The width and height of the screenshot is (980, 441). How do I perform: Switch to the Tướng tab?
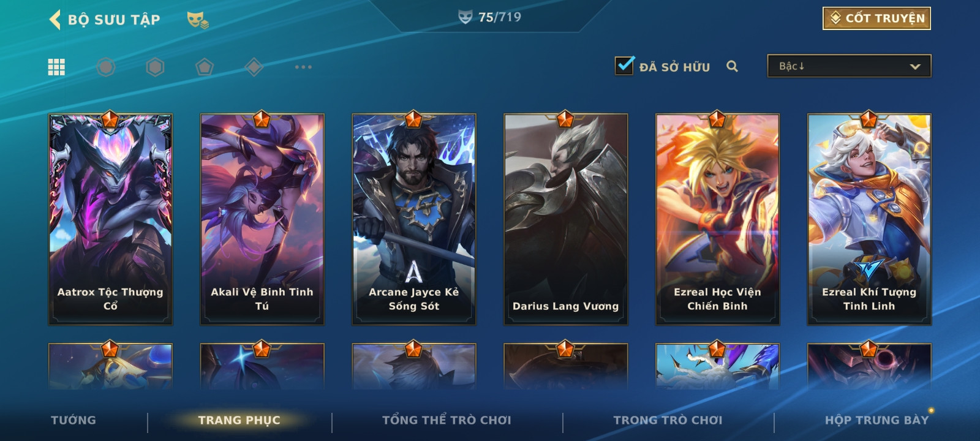tap(73, 420)
